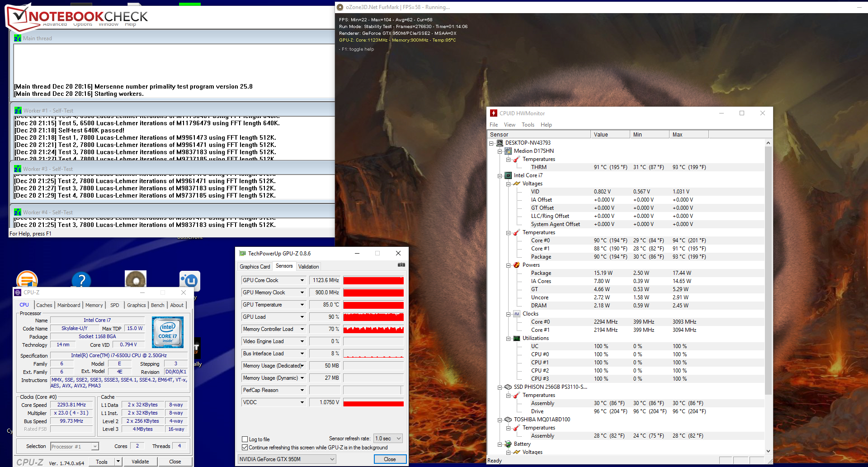Click the CPU-Z title bar icon
Screen dimensions: 868x467
point(18,292)
